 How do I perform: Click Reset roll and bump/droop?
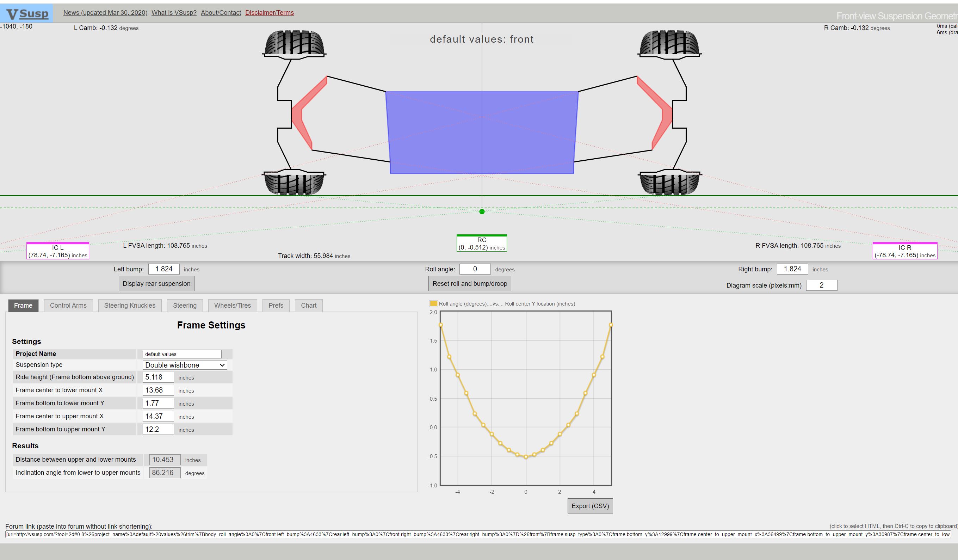[470, 284]
